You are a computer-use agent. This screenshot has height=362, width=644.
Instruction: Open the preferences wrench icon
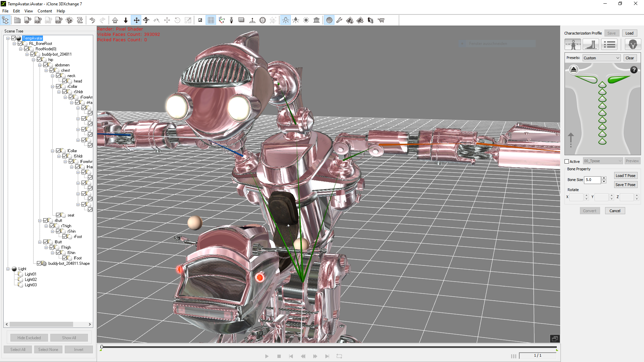click(339, 20)
